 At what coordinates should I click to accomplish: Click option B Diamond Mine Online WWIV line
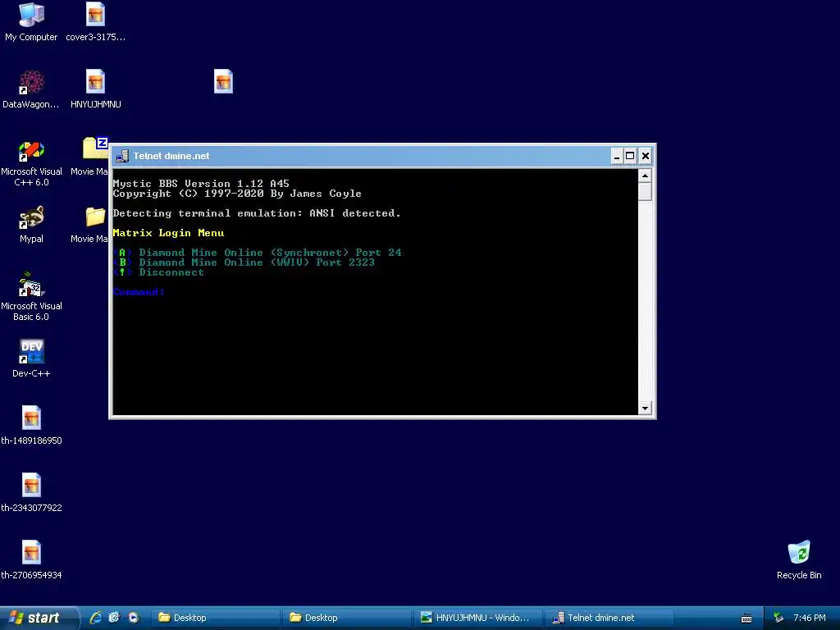(244, 262)
